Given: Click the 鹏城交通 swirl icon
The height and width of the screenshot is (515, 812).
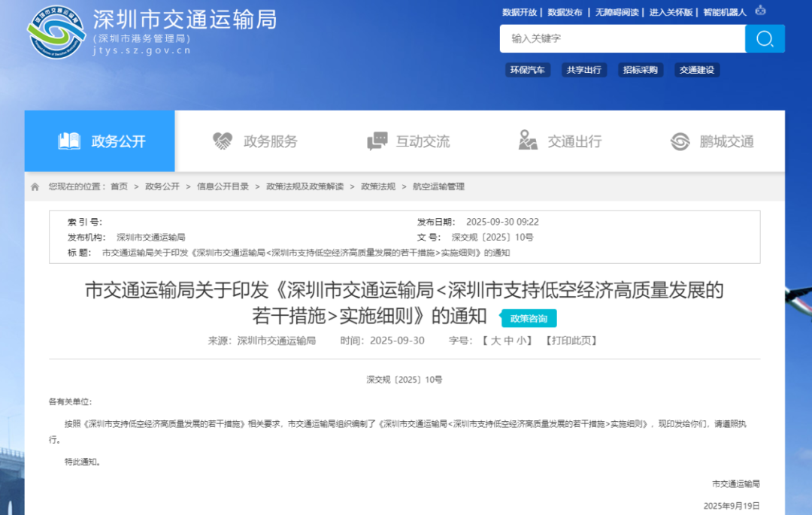Looking at the screenshot, I should (x=680, y=141).
